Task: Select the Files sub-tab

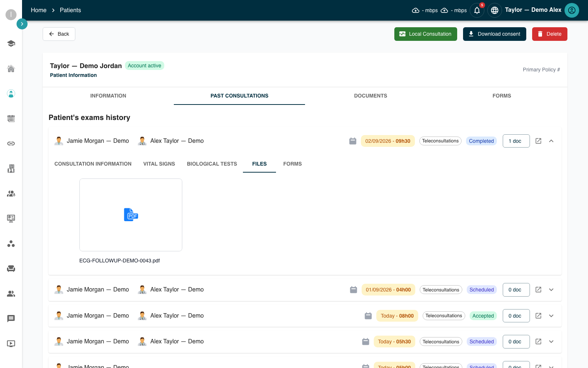Action: pos(259,164)
